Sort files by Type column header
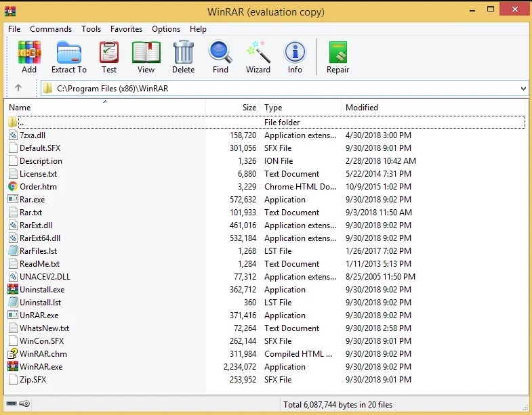Image resolution: width=532 pixels, height=415 pixels. point(301,107)
